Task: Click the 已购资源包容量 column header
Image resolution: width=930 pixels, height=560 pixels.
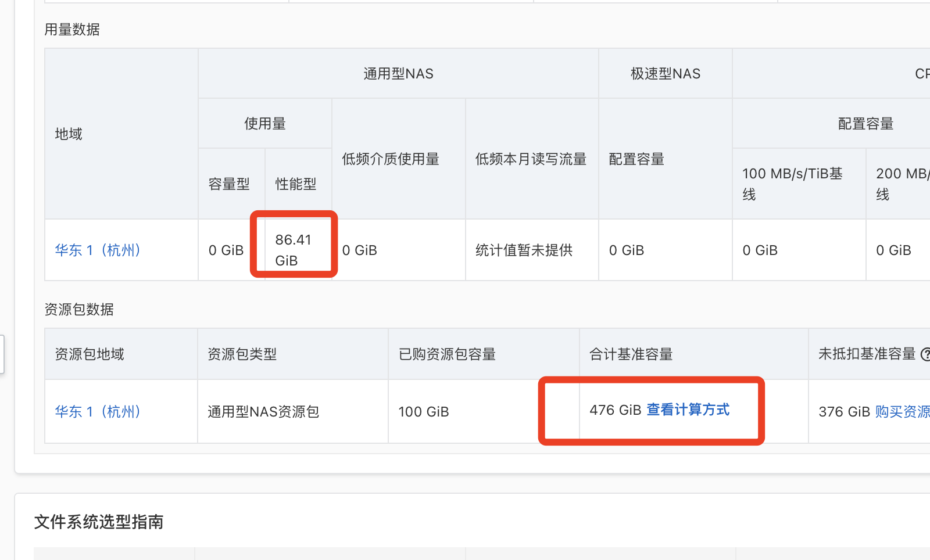Action: (447, 354)
